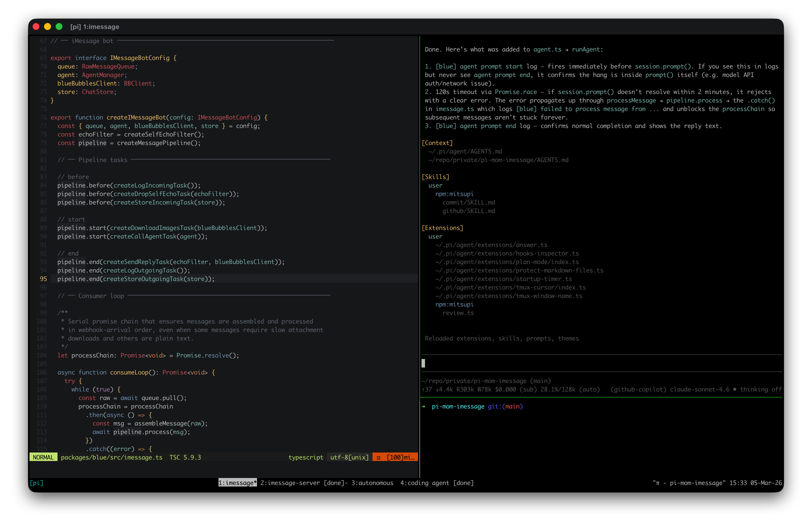Click the [pi] session name in tmux bar
This screenshot has height=530, width=812.
tap(36, 483)
